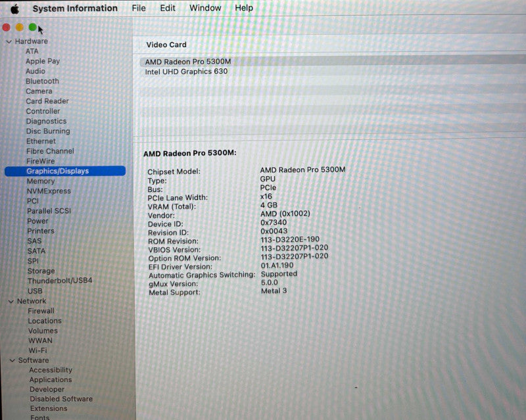
Task: Open the Window menu
Action: [205, 8]
